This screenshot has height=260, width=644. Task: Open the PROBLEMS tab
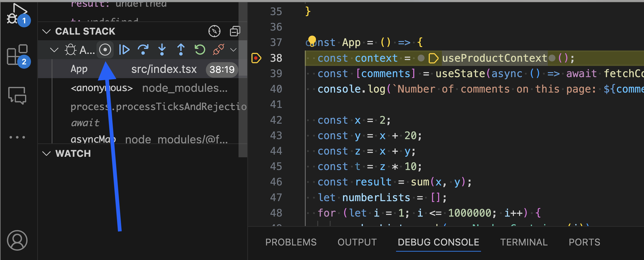pyautogui.click(x=291, y=242)
